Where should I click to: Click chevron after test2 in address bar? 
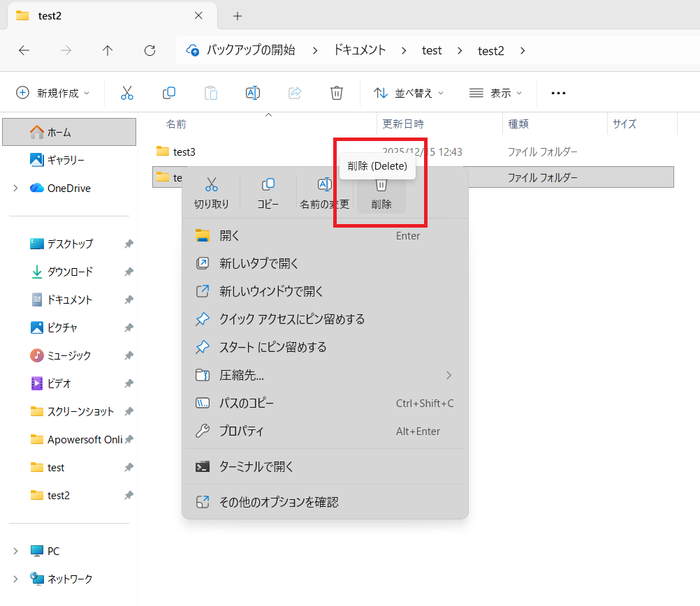[x=523, y=51]
